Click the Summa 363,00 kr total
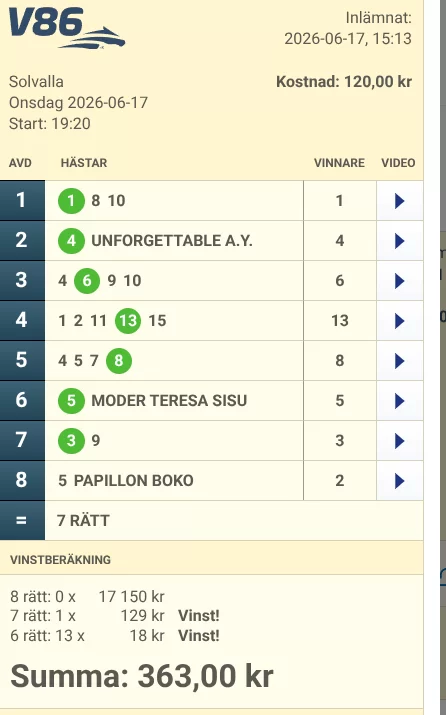Viewport: 446px width, 715px height. (x=142, y=676)
